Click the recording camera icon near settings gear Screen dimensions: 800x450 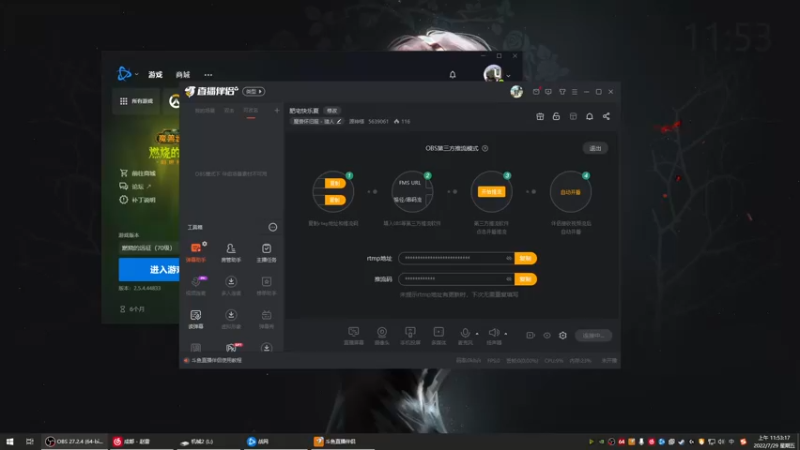[x=531, y=335]
